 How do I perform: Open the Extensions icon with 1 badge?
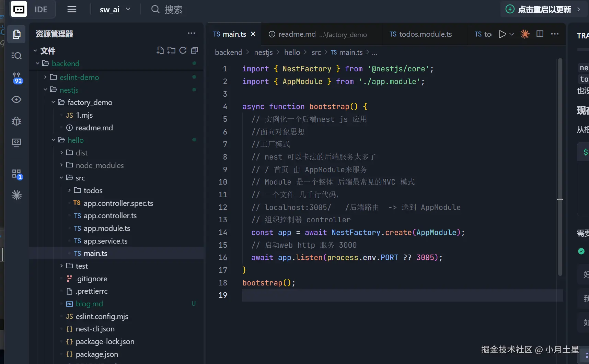(x=16, y=174)
